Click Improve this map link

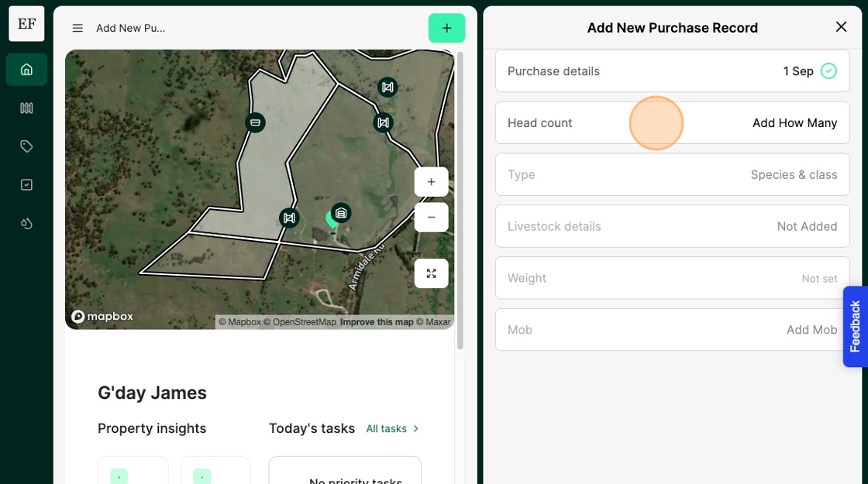[377, 322]
